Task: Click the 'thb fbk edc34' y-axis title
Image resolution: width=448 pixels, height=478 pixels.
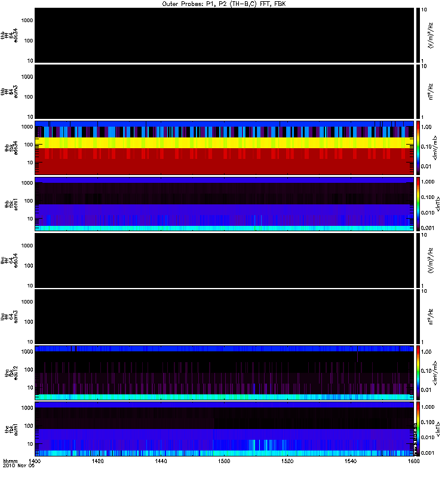Action: point(11,148)
